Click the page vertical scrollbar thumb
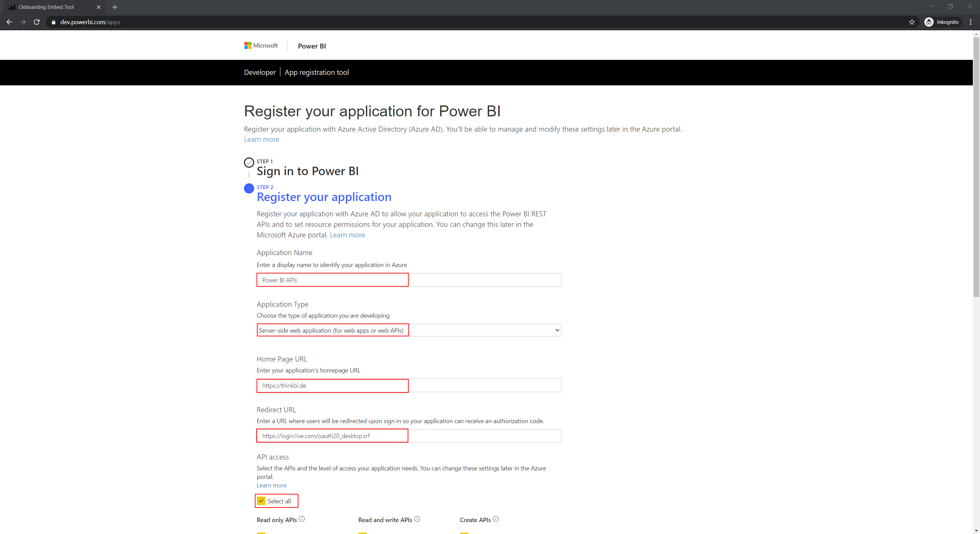This screenshot has height=534, width=980. (x=976, y=167)
